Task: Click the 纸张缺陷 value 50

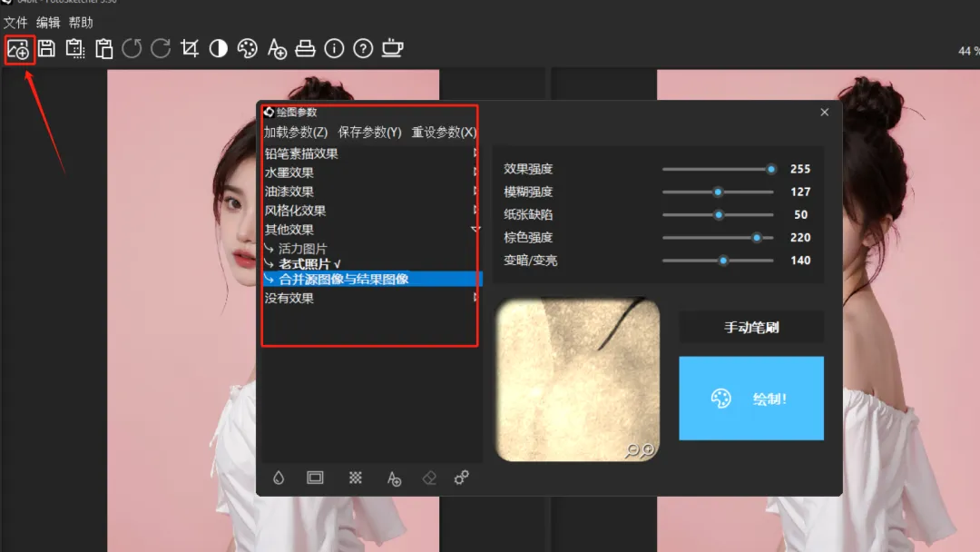Action: point(800,214)
